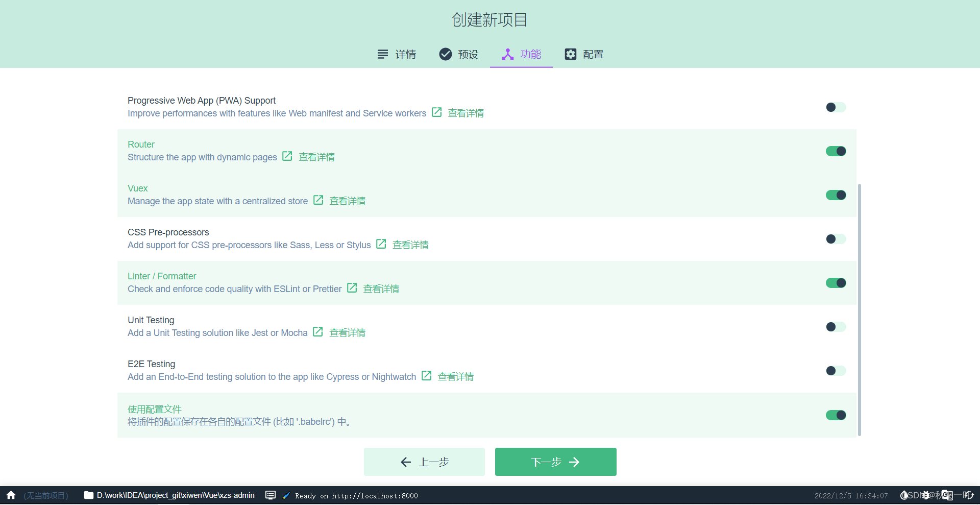This screenshot has height=505, width=980.
Task: Select the 功能 tab
Action: [x=521, y=54]
